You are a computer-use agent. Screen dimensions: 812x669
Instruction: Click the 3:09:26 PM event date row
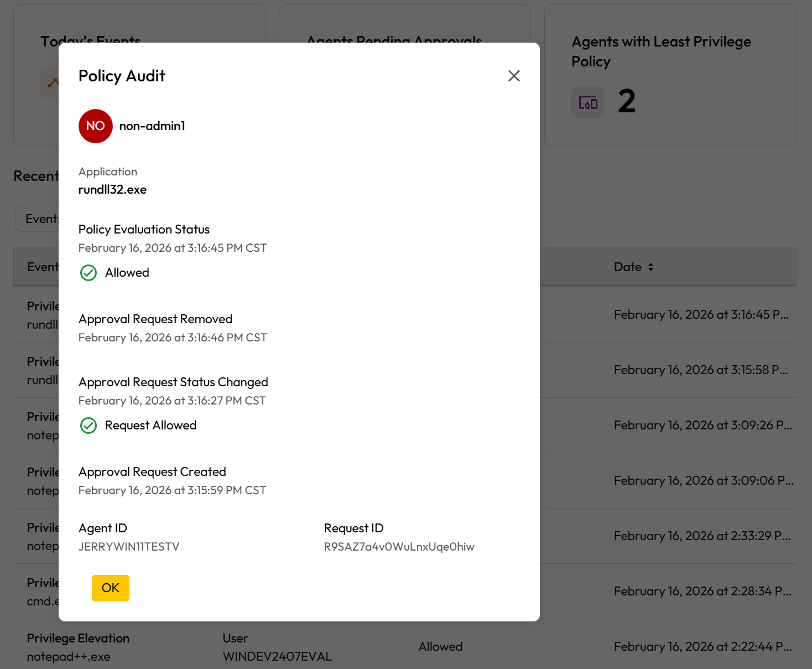703,426
